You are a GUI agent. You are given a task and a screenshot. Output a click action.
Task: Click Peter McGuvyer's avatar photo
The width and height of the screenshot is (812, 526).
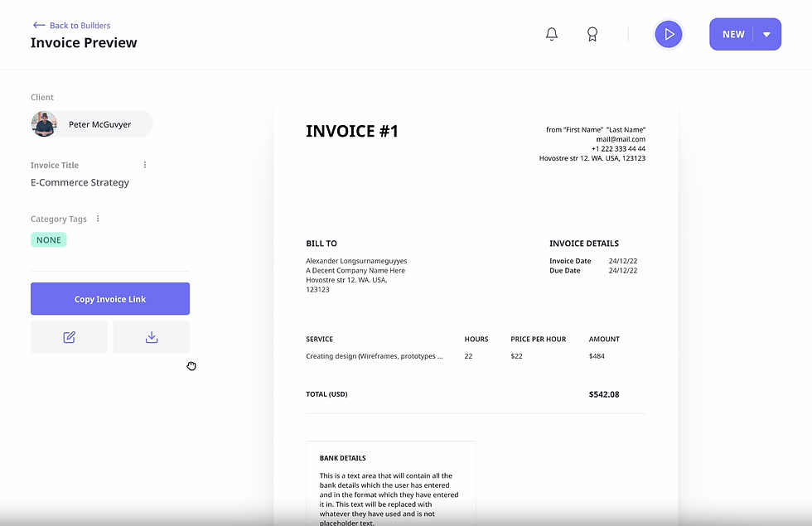click(x=44, y=123)
